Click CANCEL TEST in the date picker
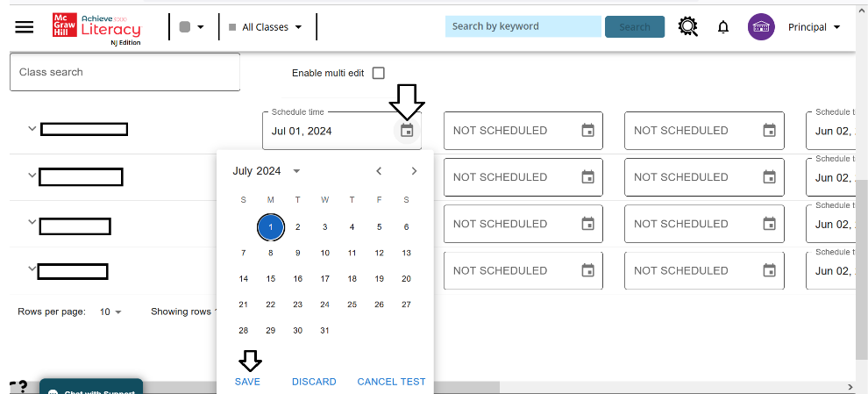This screenshot has width=868, height=394. tap(391, 381)
